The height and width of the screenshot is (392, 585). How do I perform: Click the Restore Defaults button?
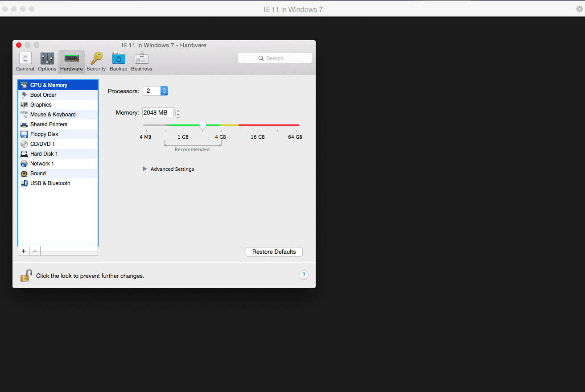274,252
